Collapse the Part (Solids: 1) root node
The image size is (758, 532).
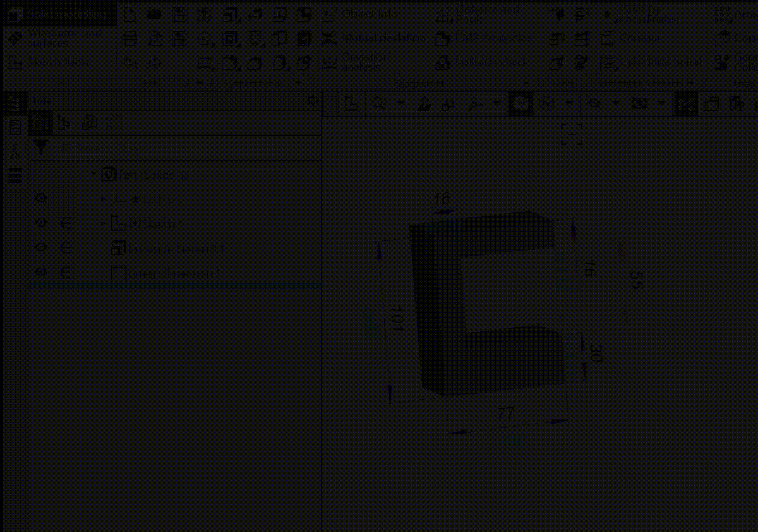pos(95,174)
